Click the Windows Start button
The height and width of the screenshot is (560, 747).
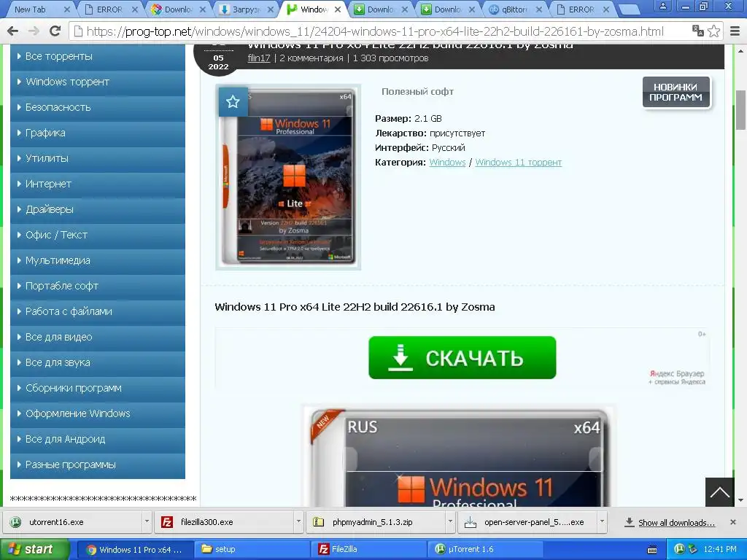(x=34, y=549)
